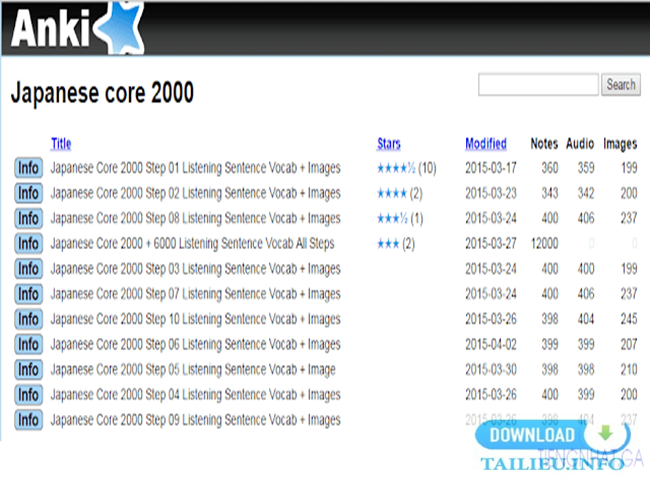
Task: Open Info for 2000 + 6000 All Steps deck
Action: pos(28,243)
